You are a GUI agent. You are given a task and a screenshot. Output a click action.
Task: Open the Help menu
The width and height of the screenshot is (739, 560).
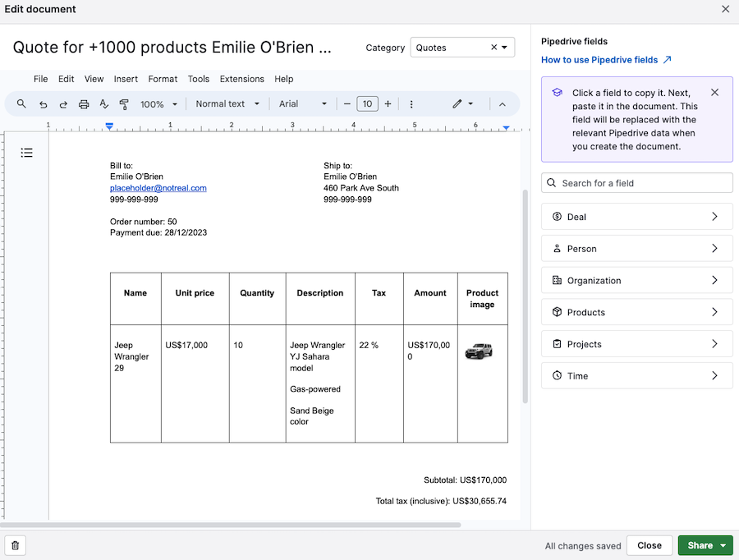click(284, 79)
